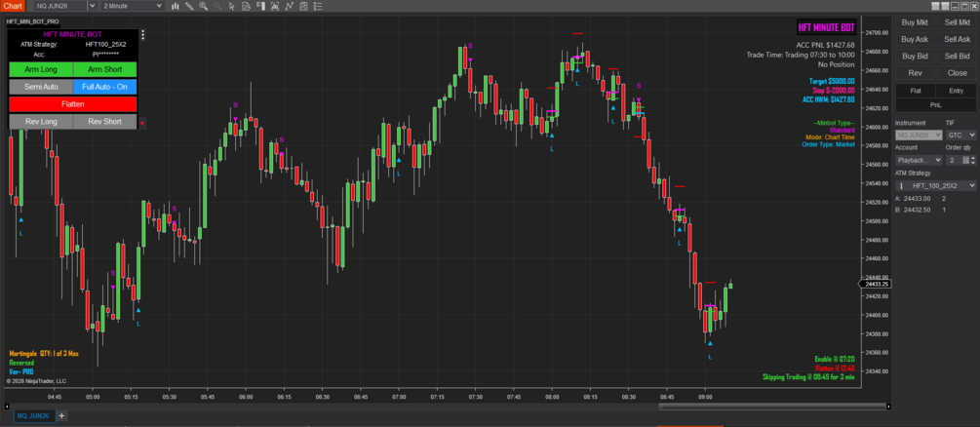
Task: Click the zoom out magnifier icon
Action: 217,6
